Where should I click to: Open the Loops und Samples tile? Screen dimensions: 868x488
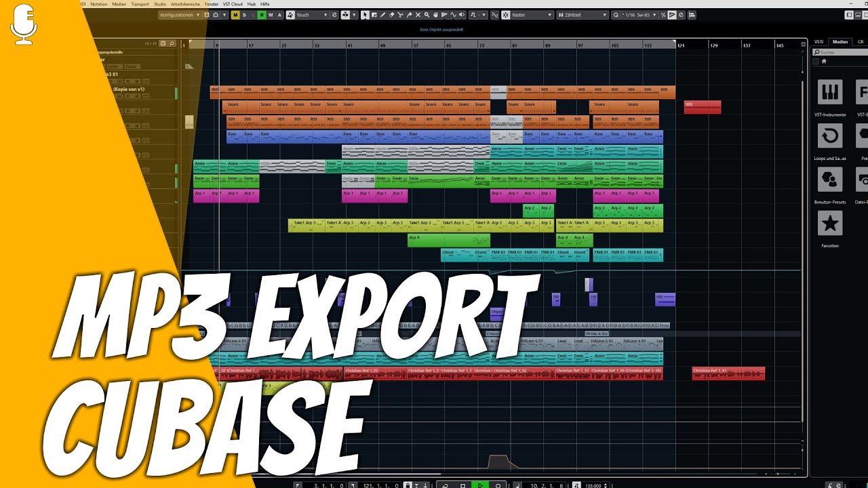click(x=830, y=136)
